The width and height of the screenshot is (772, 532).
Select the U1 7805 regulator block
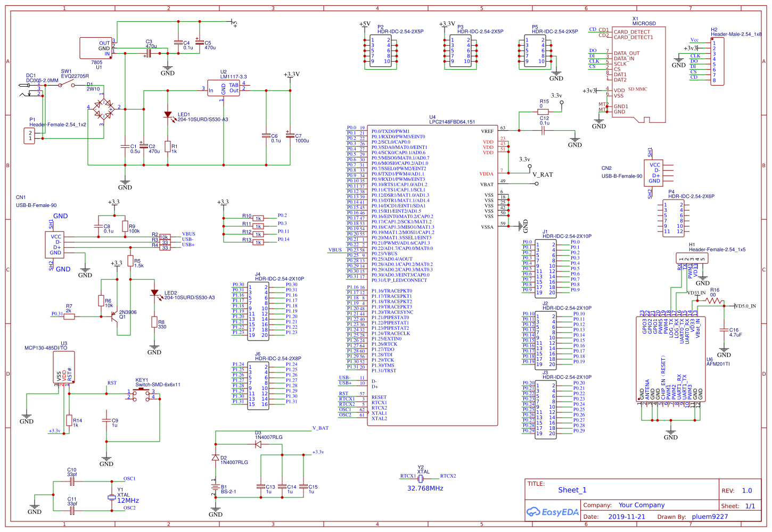point(96,48)
